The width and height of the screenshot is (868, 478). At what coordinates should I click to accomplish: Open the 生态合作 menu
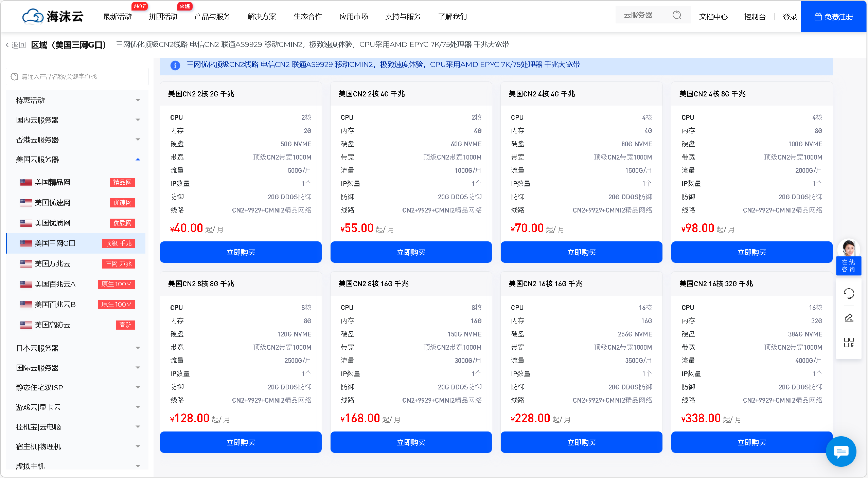tap(307, 17)
